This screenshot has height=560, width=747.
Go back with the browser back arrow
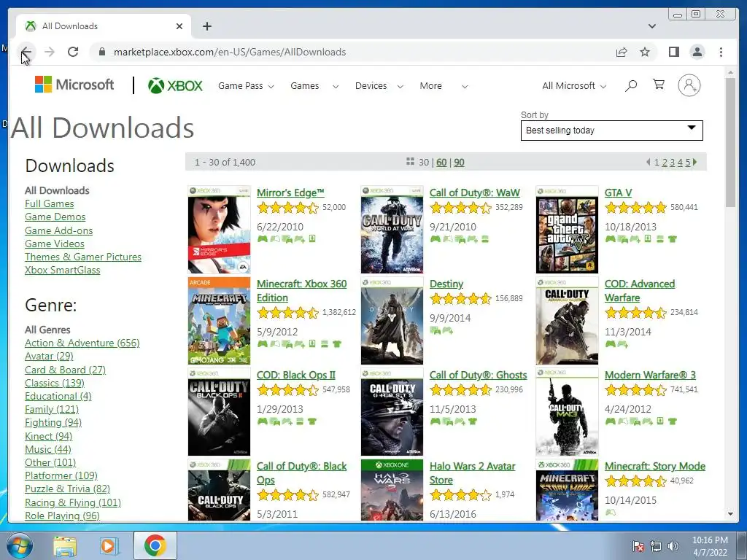(26, 52)
